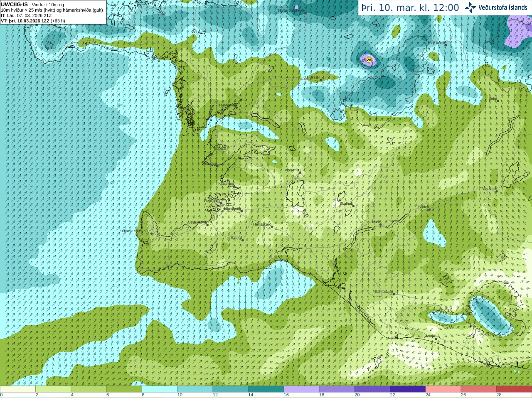Click the legend value 16
This screenshot has height=398, width=532.
(x=286, y=395)
